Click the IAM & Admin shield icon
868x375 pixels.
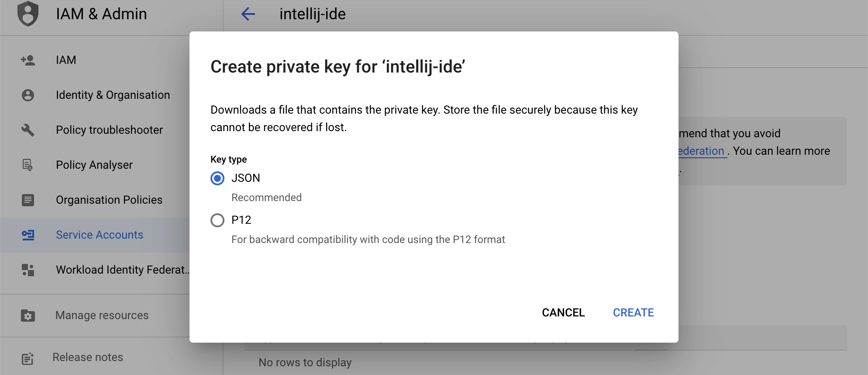pyautogui.click(x=28, y=14)
